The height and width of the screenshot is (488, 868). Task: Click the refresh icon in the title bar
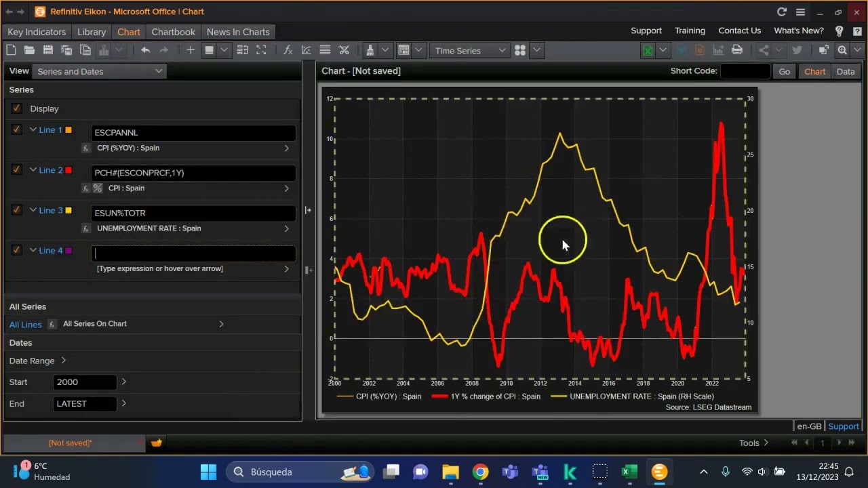[782, 12]
